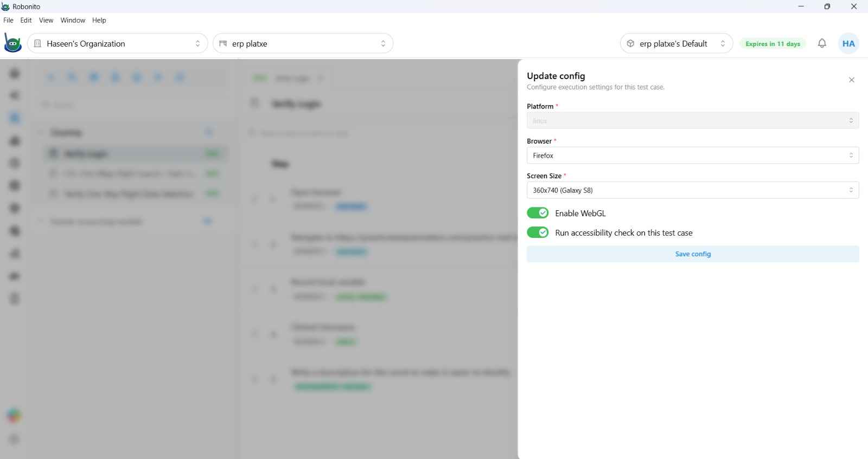Open the Edit menu
The image size is (868, 459).
coord(26,20)
